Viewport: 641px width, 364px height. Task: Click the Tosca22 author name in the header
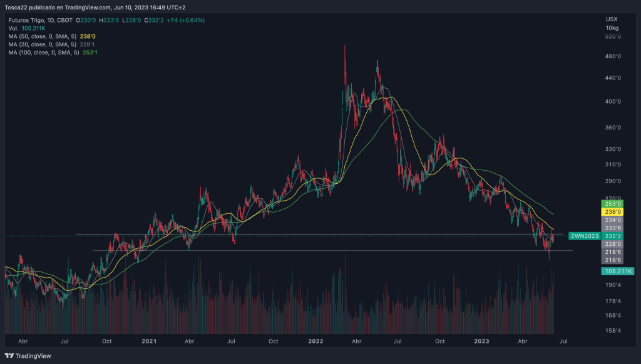(19, 8)
